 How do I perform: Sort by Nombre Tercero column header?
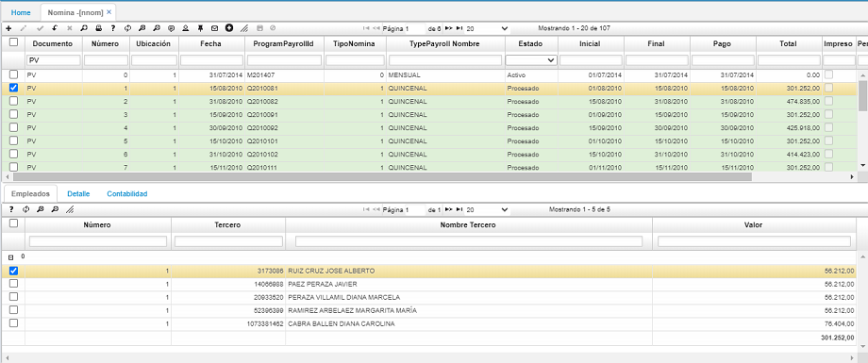point(468,225)
